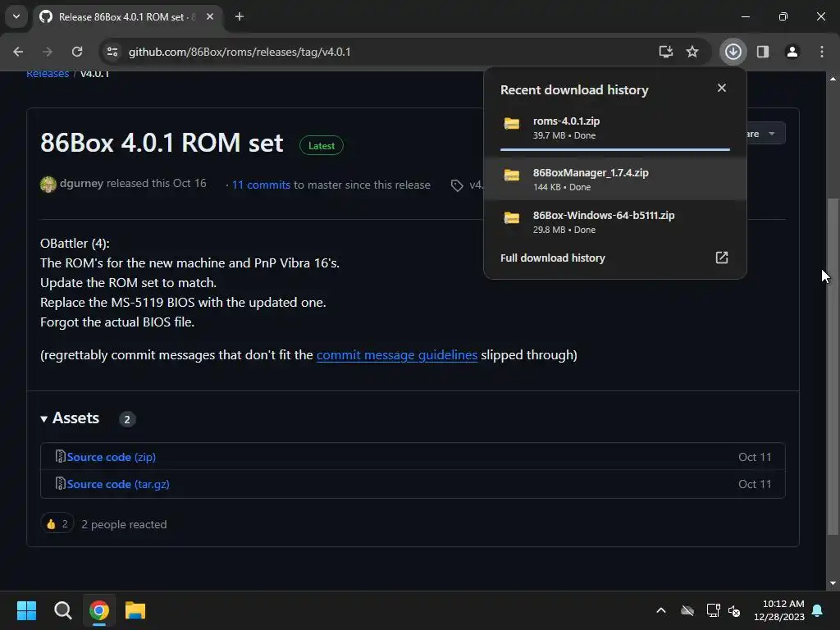The width and height of the screenshot is (840, 630).
Task: Close the Recent download history popup
Action: click(722, 88)
